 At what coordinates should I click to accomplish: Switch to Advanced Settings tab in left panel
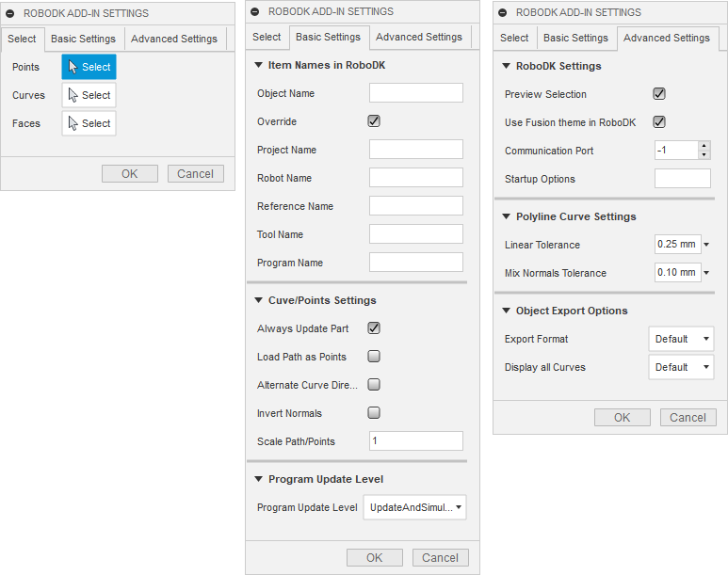pyautogui.click(x=173, y=39)
